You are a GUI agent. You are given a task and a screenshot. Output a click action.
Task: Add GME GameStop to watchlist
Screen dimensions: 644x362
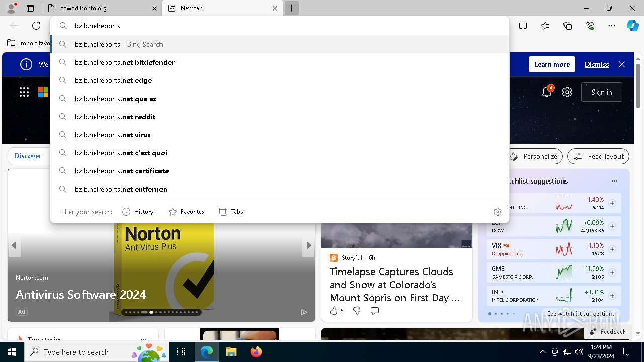(612, 273)
